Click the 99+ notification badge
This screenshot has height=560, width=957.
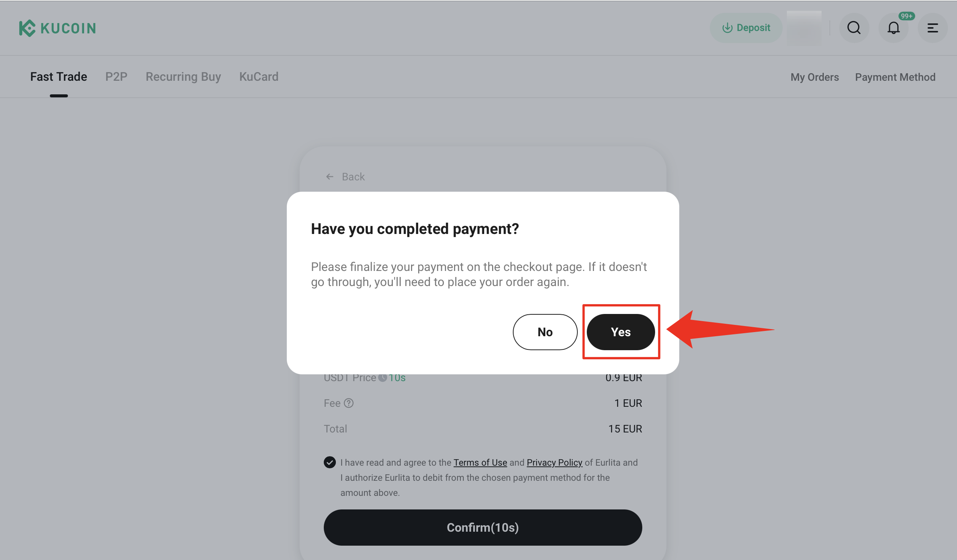point(906,16)
